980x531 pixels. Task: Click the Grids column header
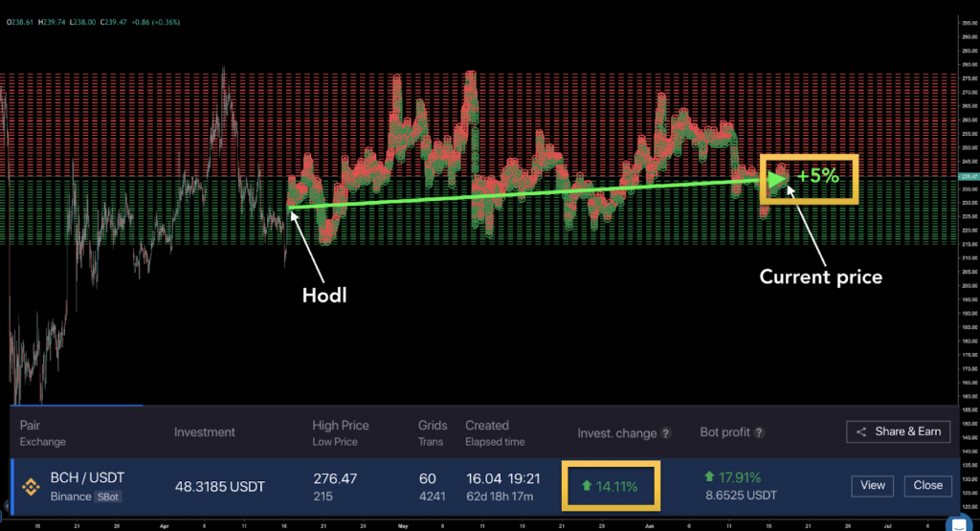point(433,426)
